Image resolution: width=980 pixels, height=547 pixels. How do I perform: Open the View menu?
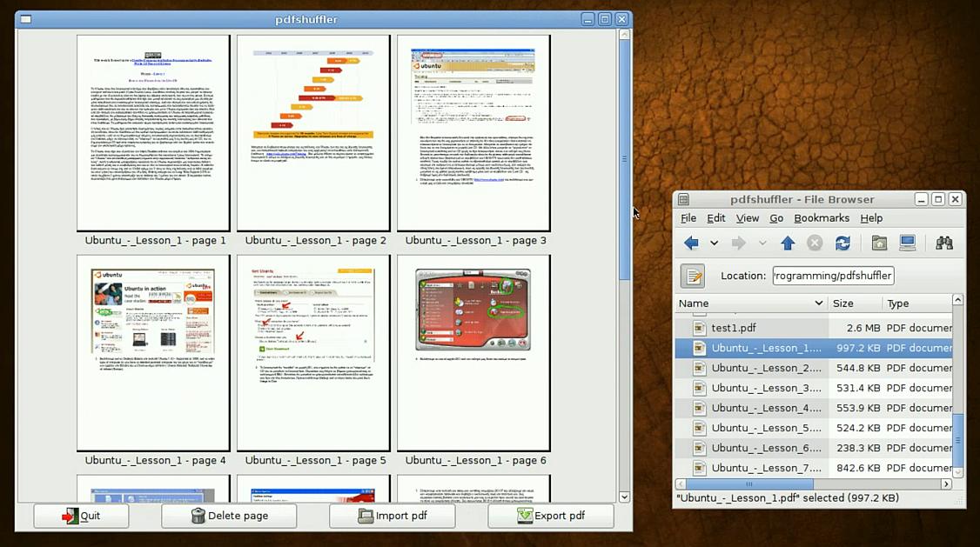(x=747, y=218)
